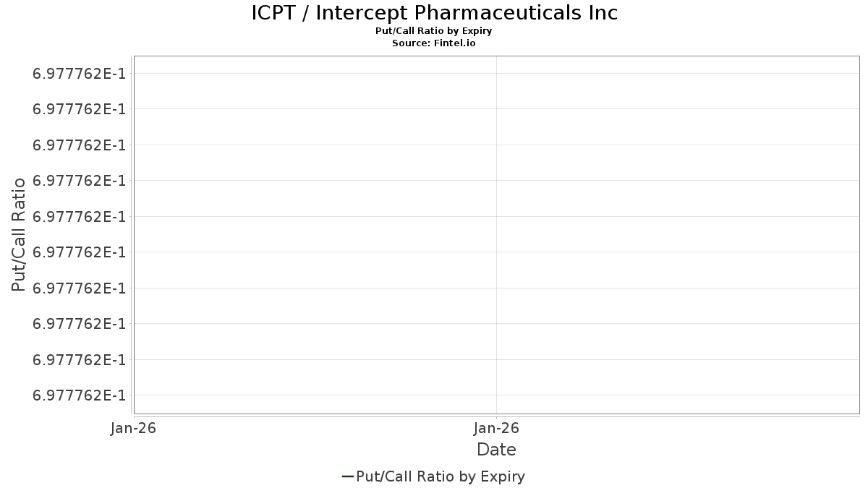This screenshot has height=488, width=868.
Task: Select the middle Jan-26 x-axis label
Action: coord(496,428)
